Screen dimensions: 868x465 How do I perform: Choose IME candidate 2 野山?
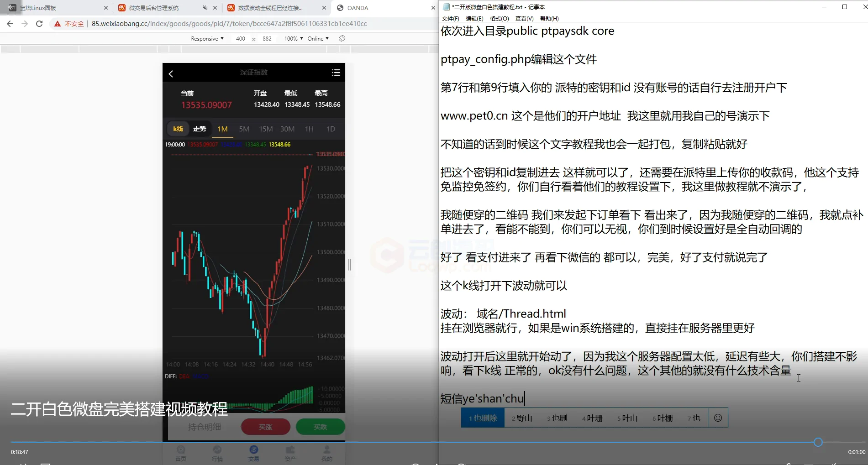click(x=522, y=418)
